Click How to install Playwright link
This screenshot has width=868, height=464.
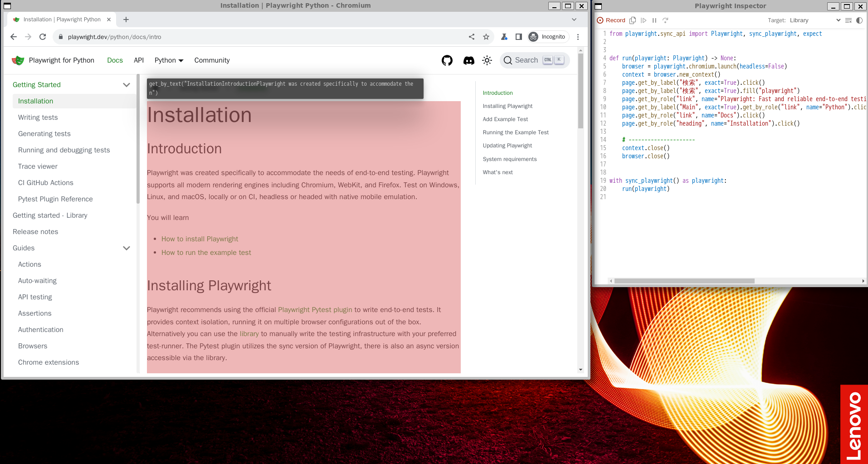pyautogui.click(x=200, y=239)
